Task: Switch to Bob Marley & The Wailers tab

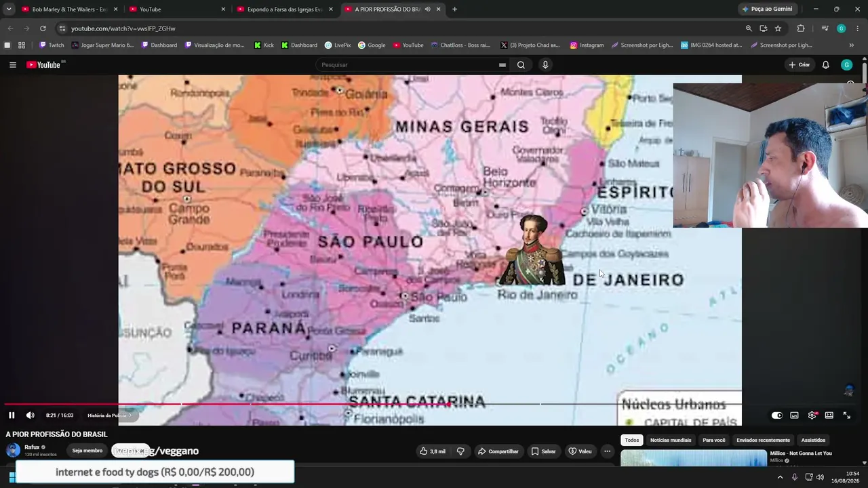Action: [70, 9]
